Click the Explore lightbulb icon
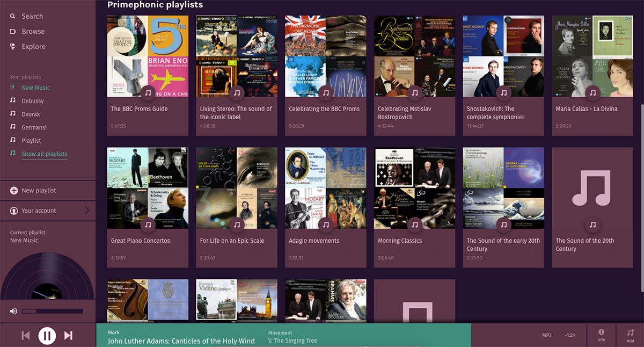 pos(13,47)
